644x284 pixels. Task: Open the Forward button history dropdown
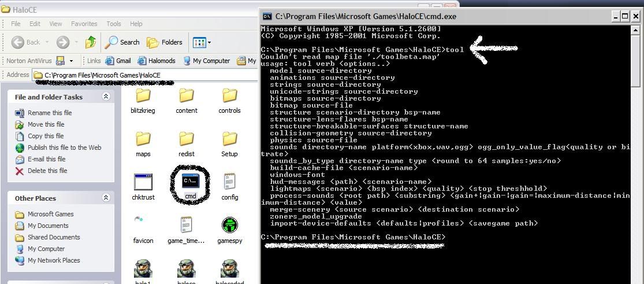76,42
